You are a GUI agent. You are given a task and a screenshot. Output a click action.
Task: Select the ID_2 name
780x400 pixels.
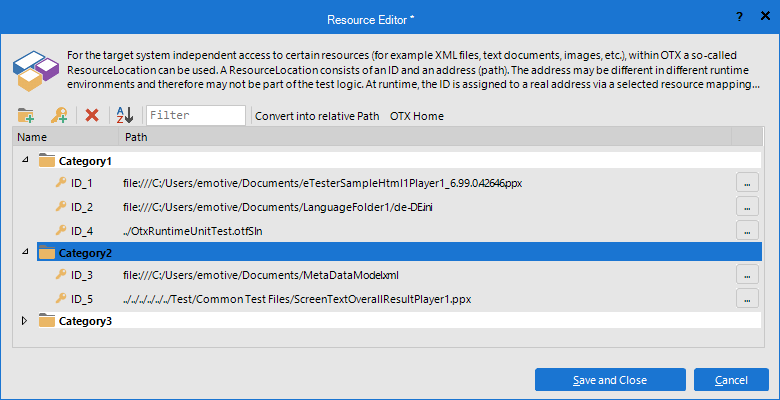(82, 207)
